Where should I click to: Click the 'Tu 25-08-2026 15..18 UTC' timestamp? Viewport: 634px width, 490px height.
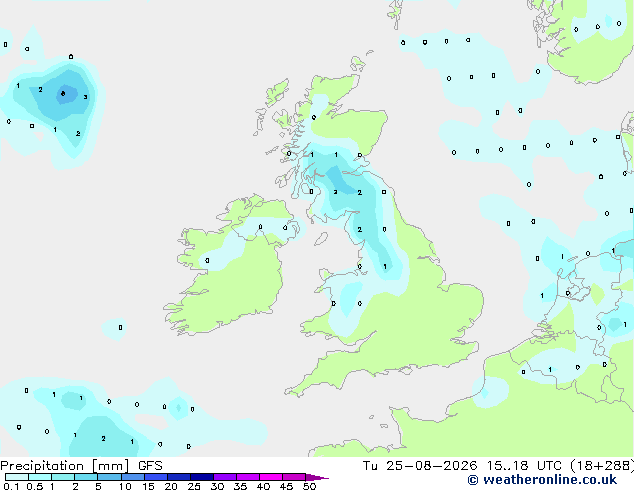pyautogui.click(x=464, y=466)
